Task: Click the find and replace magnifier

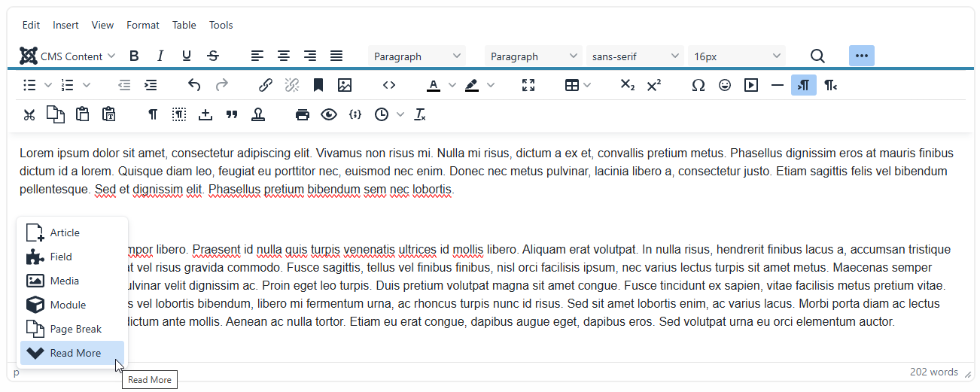Action: [817, 56]
